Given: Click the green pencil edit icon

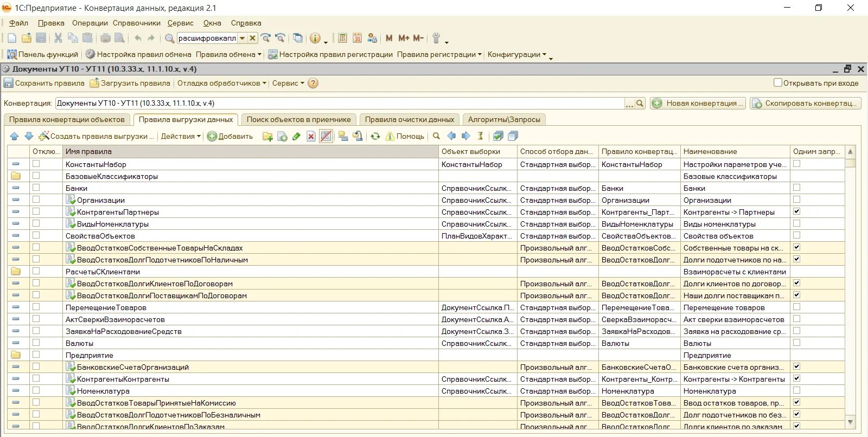Looking at the screenshot, I should point(296,136).
